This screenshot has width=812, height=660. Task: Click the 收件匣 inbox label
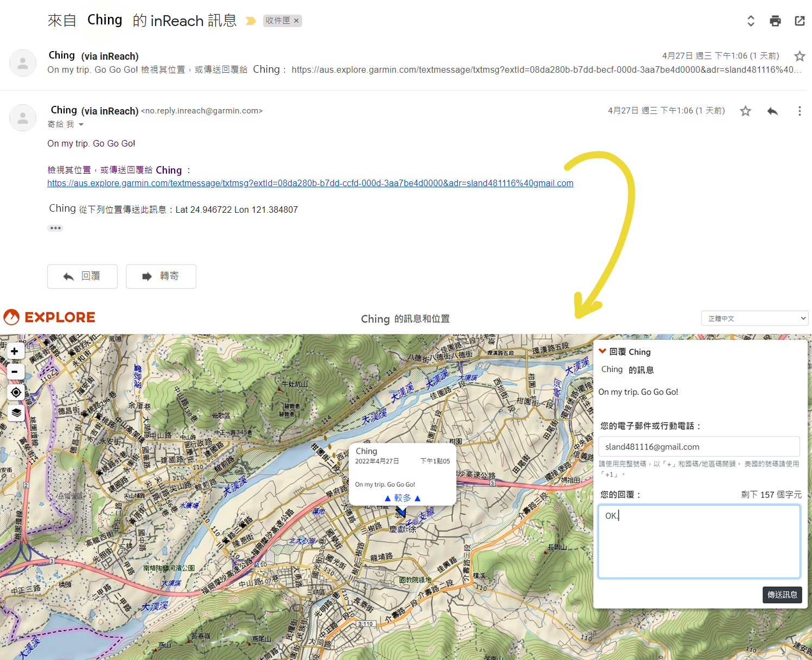click(x=278, y=21)
